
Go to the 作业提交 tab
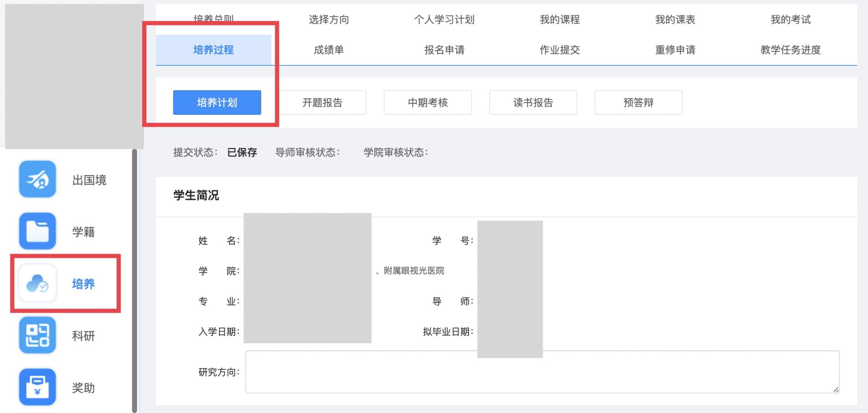(x=560, y=50)
